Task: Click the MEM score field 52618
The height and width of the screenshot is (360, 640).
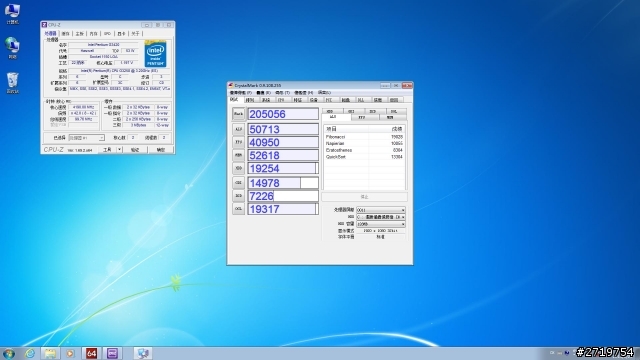Action: (283, 155)
